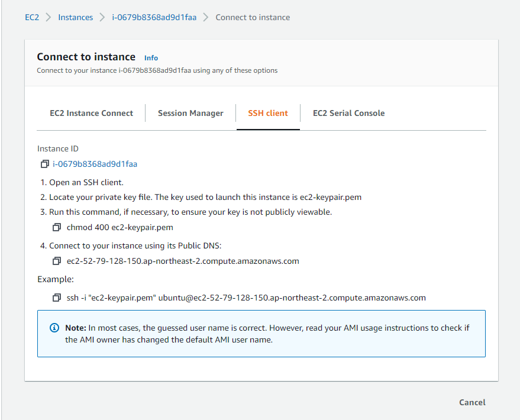Select the SSH client tab

268,114
